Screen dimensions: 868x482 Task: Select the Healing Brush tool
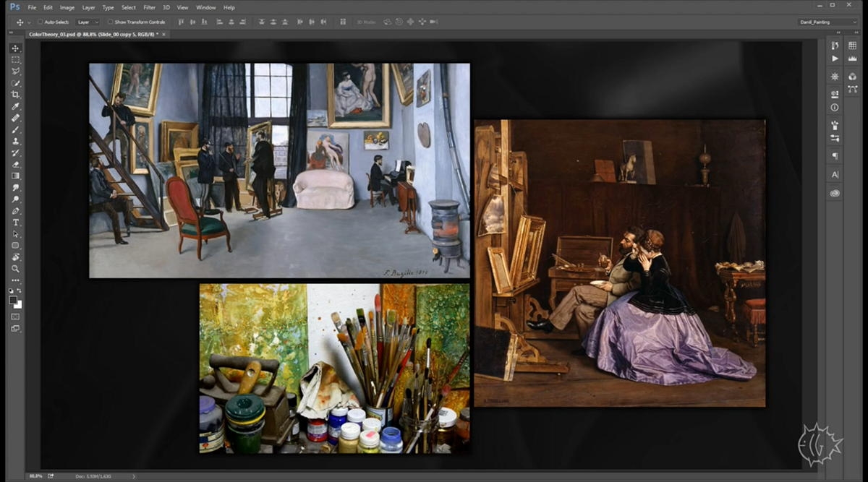point(15,118)
